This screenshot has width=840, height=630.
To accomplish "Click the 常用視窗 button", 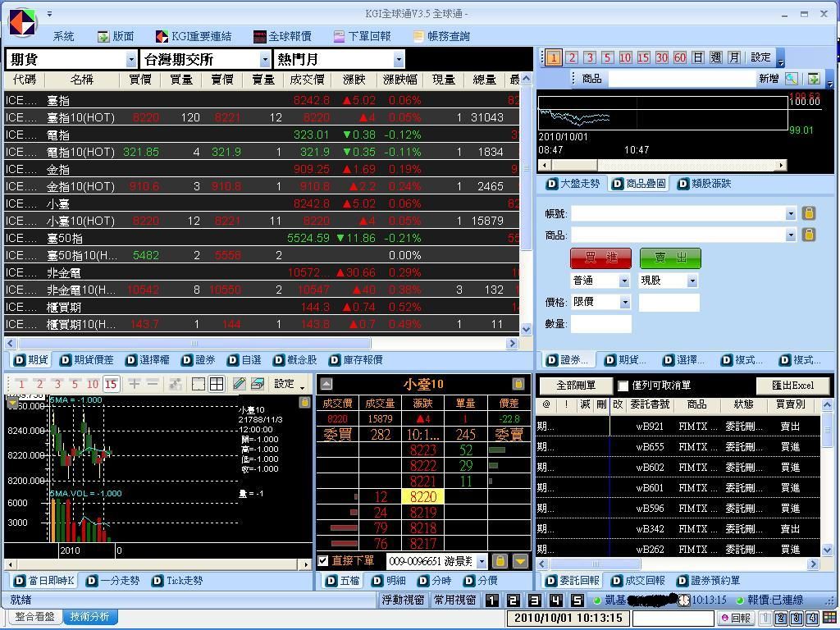I will pyautogui.click(x=454, y=600).
